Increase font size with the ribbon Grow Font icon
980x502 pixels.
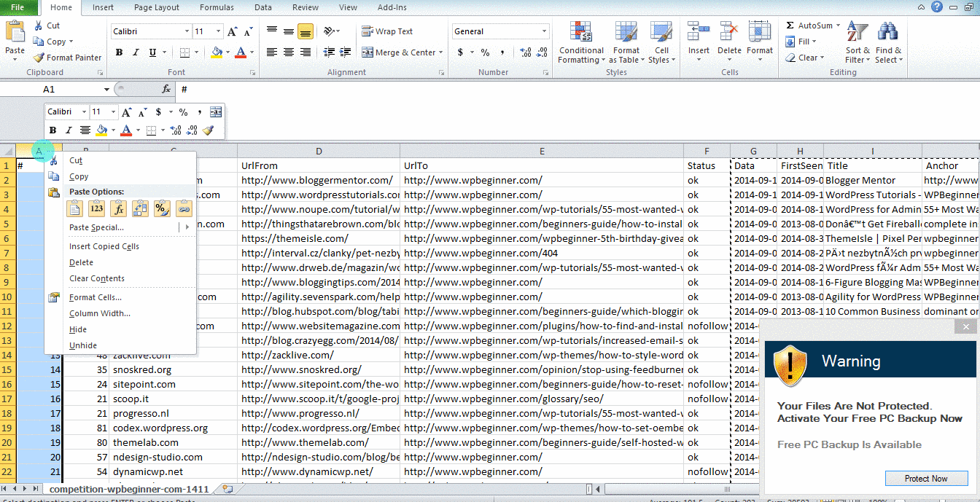coord(233,31)
